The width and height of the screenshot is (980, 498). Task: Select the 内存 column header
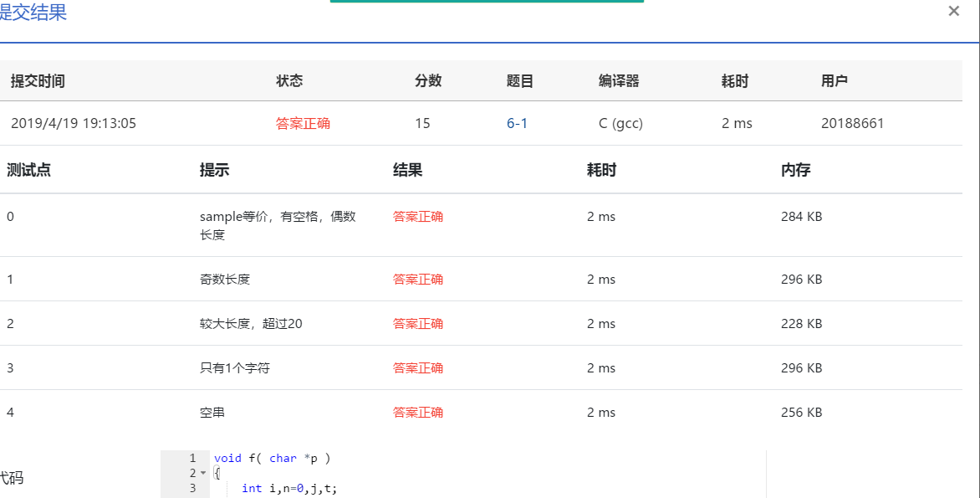coord(796,170)
